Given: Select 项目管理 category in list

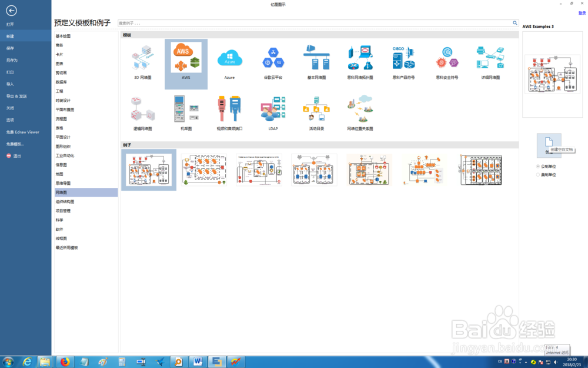Looking at the screenshot, I should 63,211.
